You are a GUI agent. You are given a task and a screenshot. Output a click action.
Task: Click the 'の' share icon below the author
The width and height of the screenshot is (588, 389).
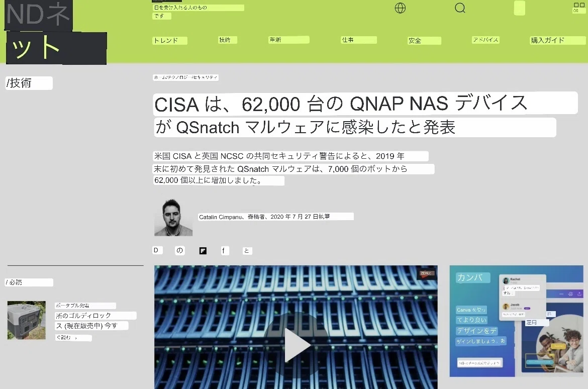pyautogui.click(x=179, y=251)
